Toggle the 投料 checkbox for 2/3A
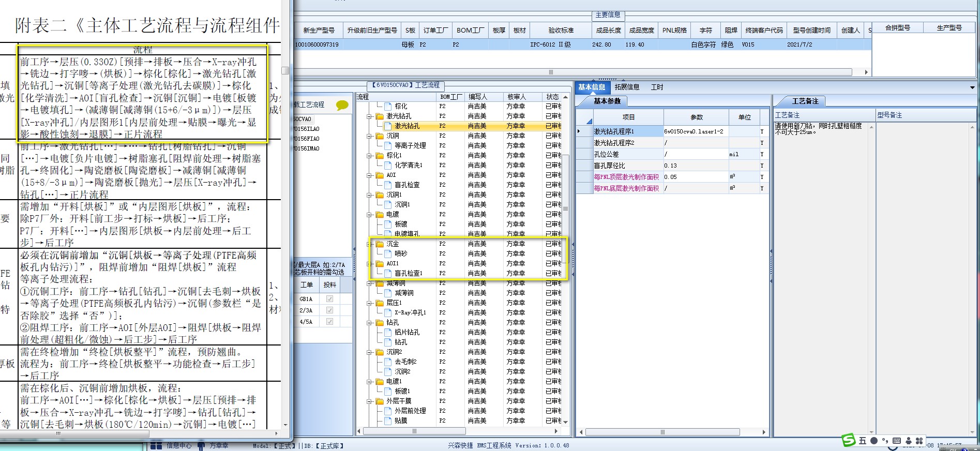Screen dimensions: 980x451 coord(329,310)
